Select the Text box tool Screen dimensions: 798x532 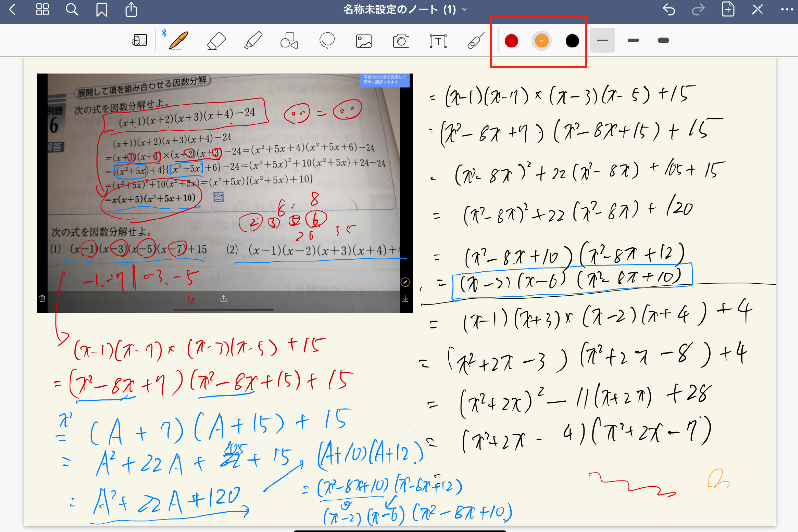(438, 41)
